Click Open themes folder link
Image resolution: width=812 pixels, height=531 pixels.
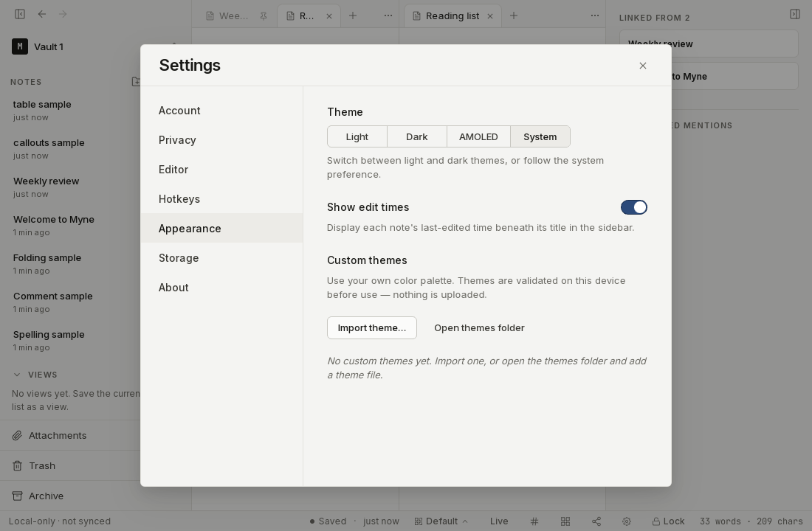(479, 327)
